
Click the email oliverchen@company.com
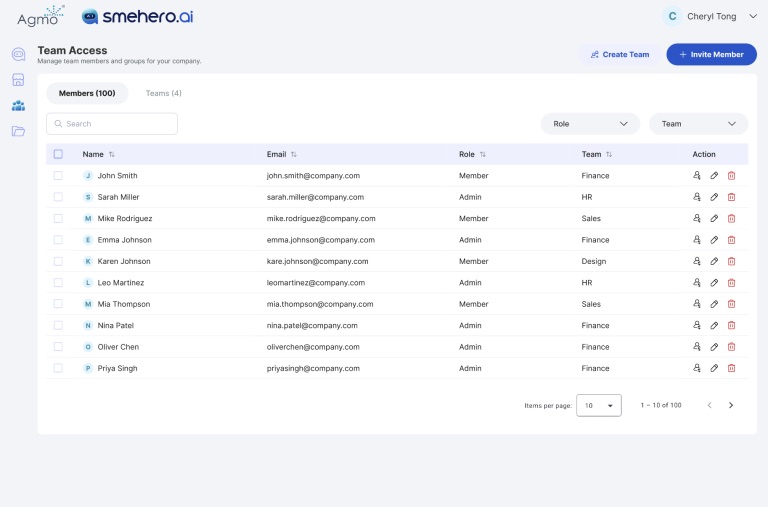click(313, 347)
